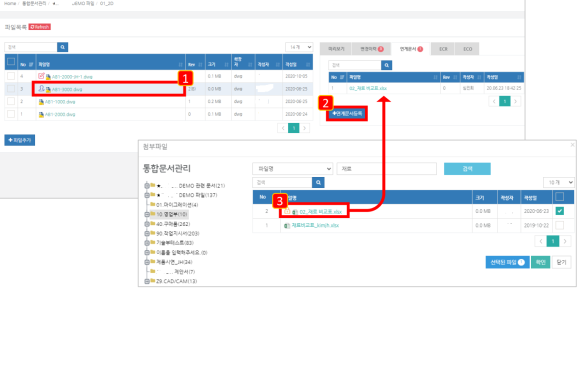
Task: Select the 01.마이그레이션(4) tree item
Action: [x=177, y=205]
